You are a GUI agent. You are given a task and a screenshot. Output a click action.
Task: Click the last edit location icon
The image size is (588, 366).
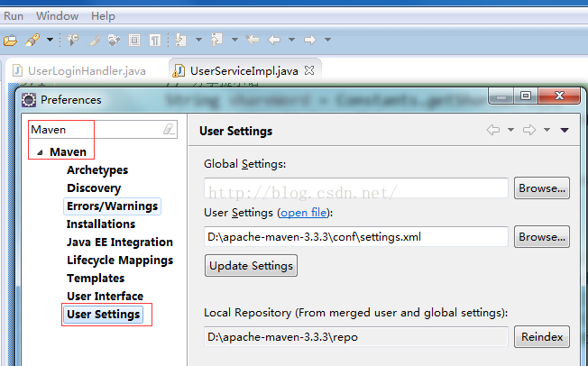[x=253, y=40]
